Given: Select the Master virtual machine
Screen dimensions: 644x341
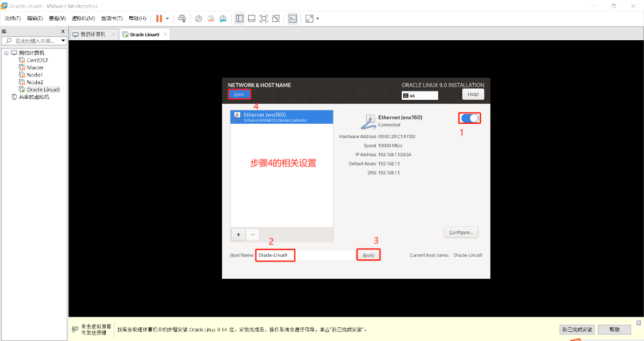Looking at the screenshot, I should (35, 67).
